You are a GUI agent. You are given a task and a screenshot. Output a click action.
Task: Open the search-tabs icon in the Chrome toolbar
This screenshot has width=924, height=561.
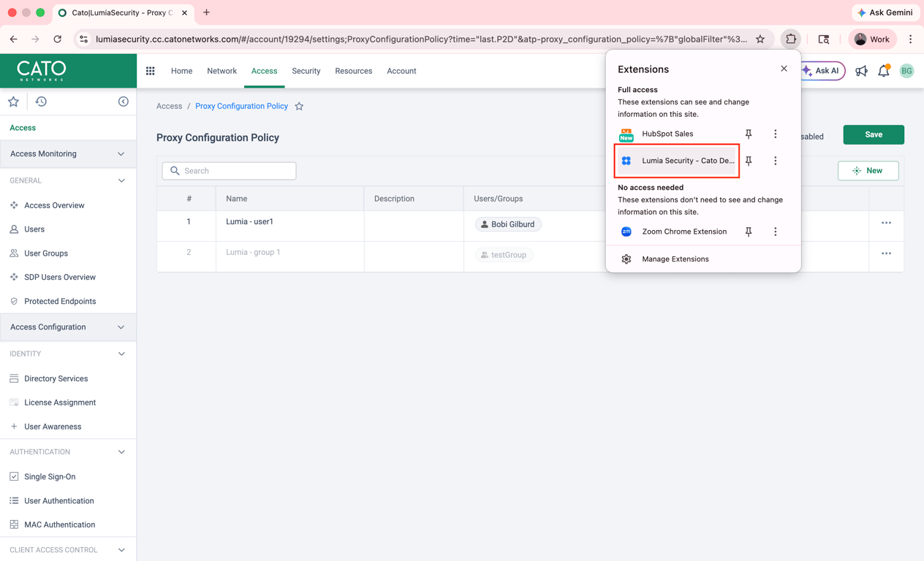coord(824,39)
